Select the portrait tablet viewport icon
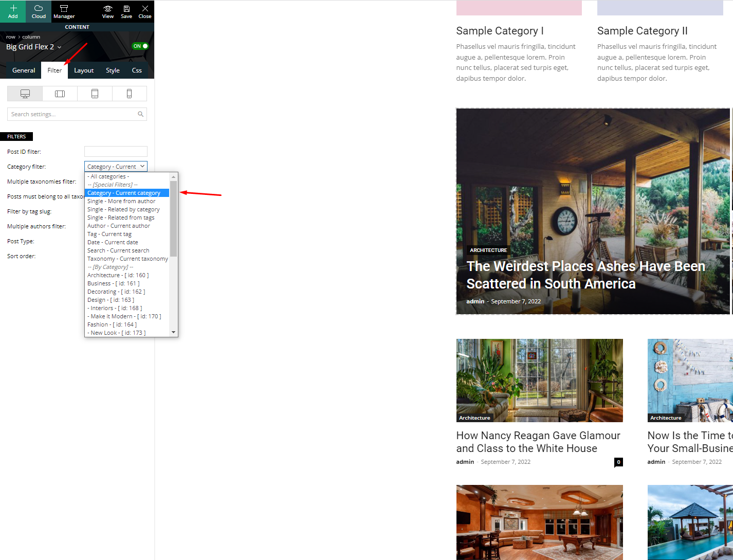Viewport: 733px width, 560px height. click(95, 94)
